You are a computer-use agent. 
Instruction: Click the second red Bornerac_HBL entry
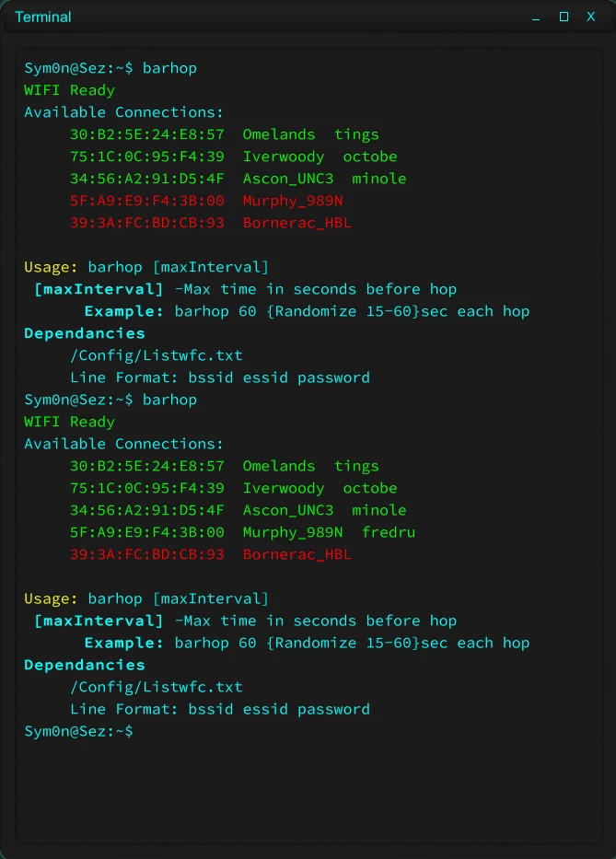211,554
